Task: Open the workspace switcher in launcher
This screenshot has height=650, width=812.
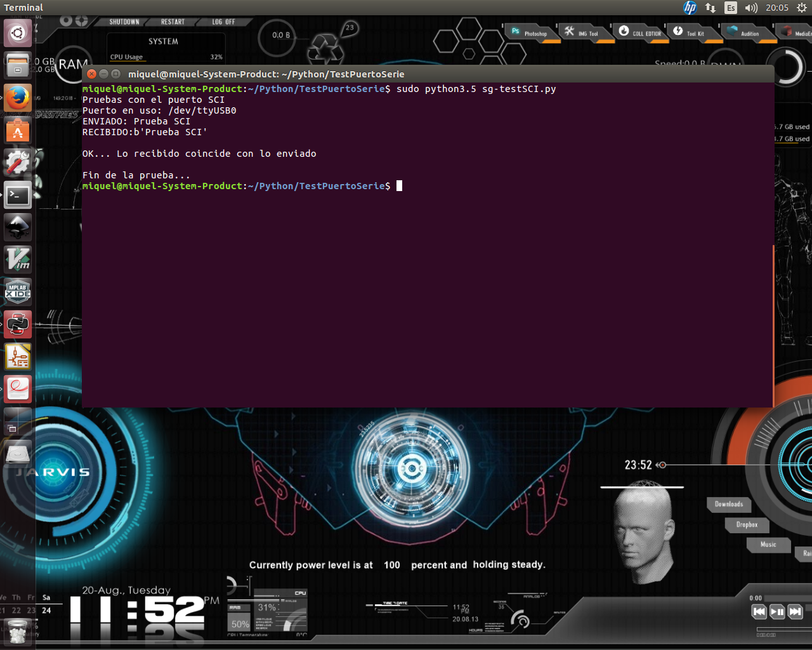Action: [18, 422]
